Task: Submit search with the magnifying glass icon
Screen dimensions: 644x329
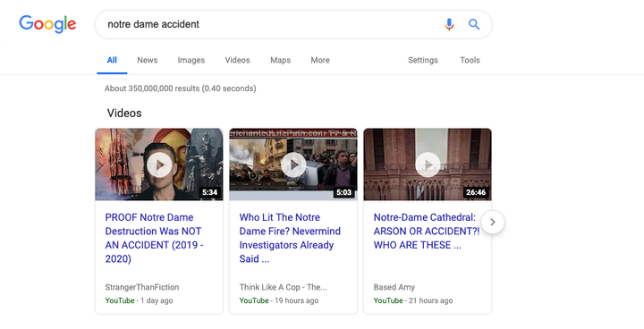Action: coord(474,25)
